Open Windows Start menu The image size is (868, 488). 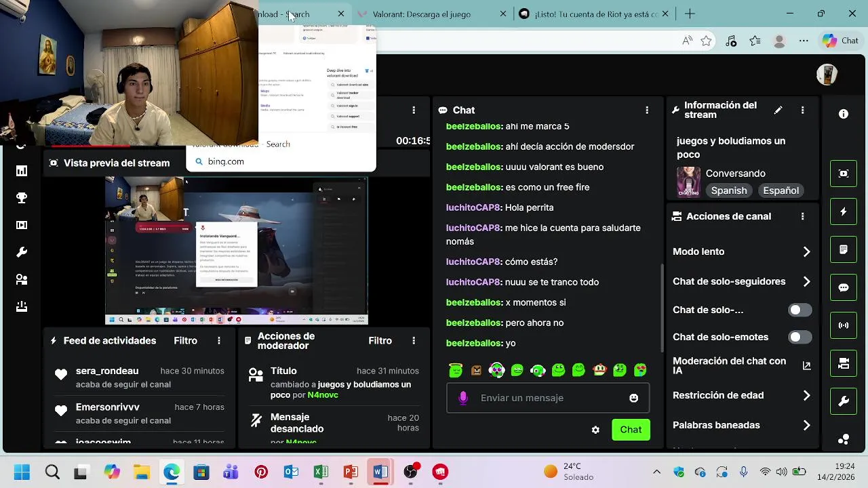pos(22,472)
